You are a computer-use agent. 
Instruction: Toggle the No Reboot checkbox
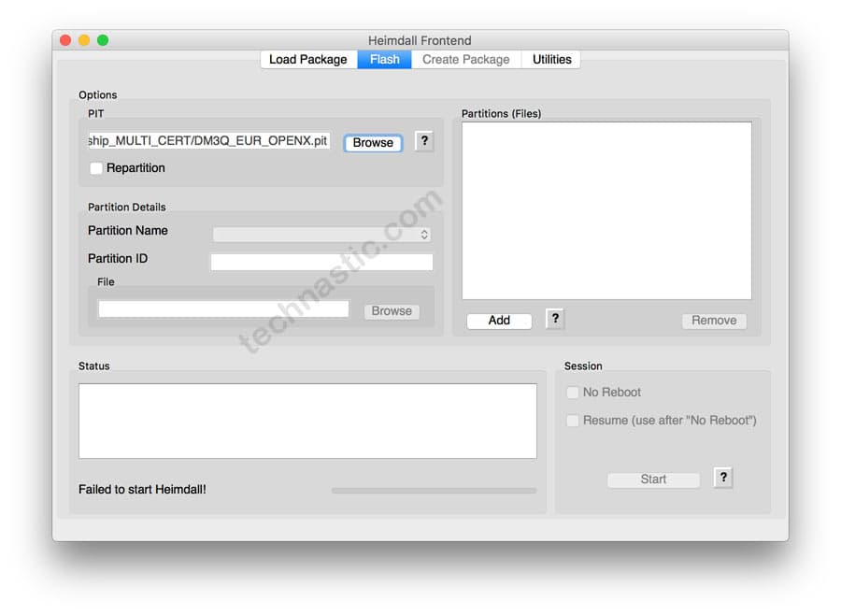tap(572, 393)
